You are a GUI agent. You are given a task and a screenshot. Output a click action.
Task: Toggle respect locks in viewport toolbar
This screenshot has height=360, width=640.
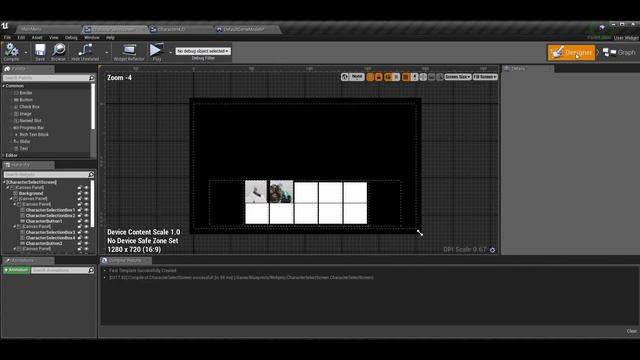379,77
